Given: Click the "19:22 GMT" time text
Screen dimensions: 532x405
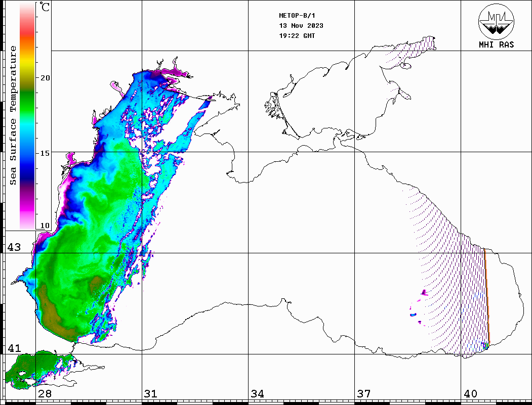Looking at the screenshot, I should click(297, 36).
